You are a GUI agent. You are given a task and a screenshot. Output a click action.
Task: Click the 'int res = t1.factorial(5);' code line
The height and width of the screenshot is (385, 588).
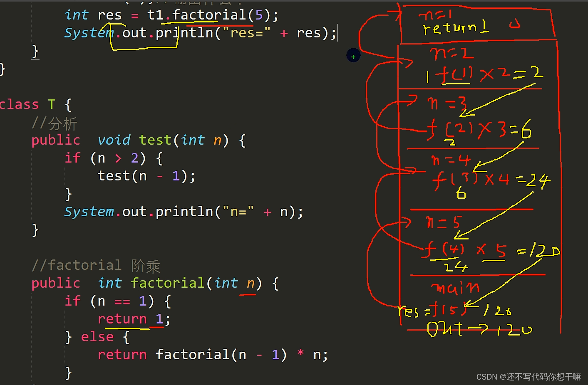click(171, 15)
